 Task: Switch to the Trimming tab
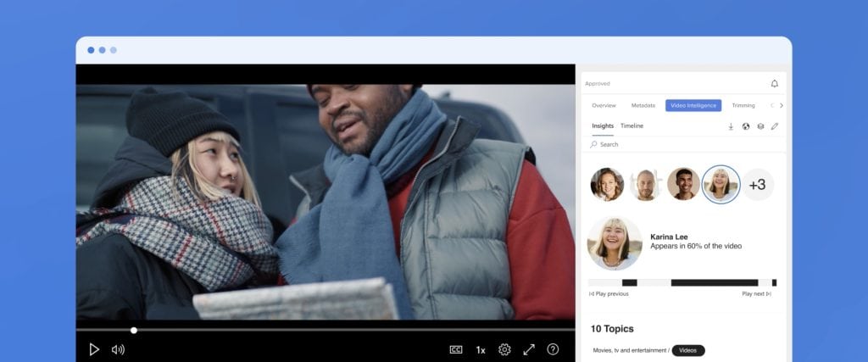743,105
